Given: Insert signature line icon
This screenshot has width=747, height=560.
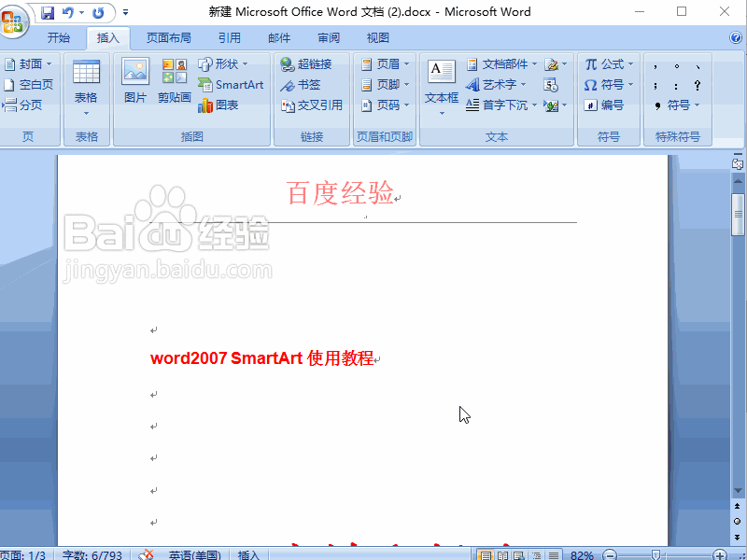Looking at the screenshot, I should pos(551,63).
